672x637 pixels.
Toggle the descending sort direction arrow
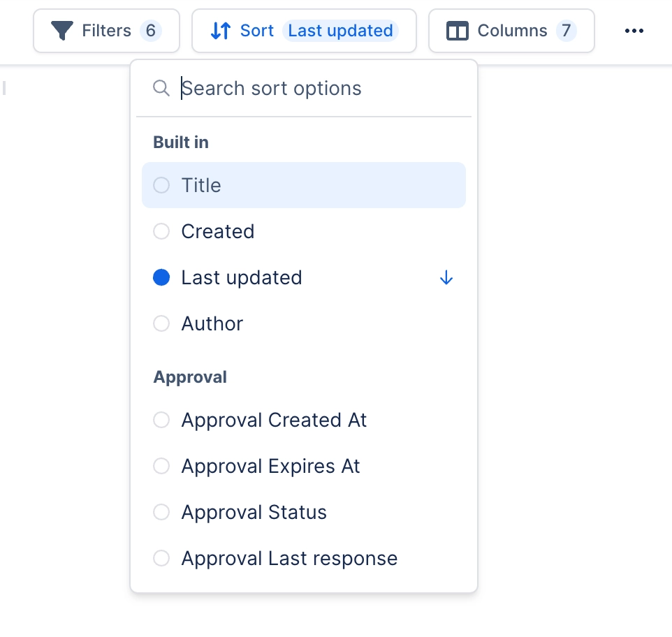[446, 278]
